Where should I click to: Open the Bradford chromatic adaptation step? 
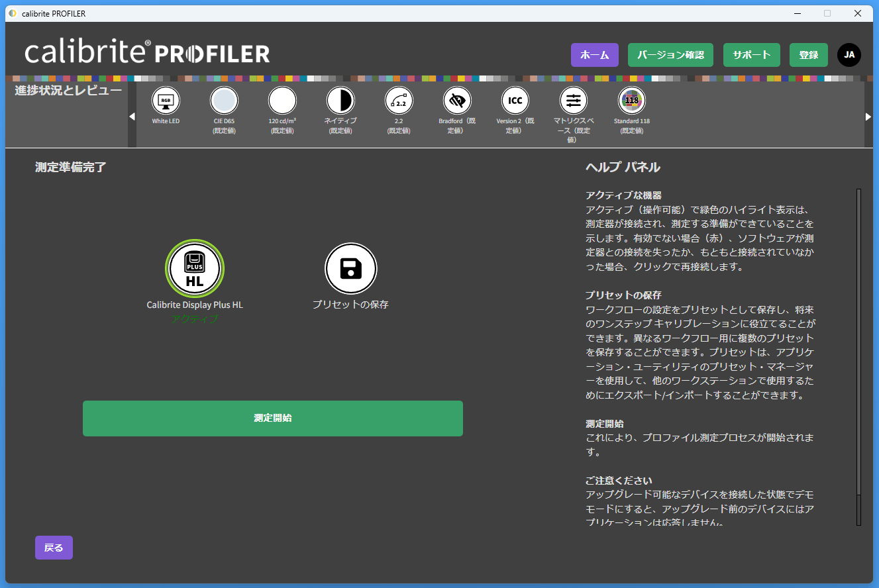[x=457, y=101]
